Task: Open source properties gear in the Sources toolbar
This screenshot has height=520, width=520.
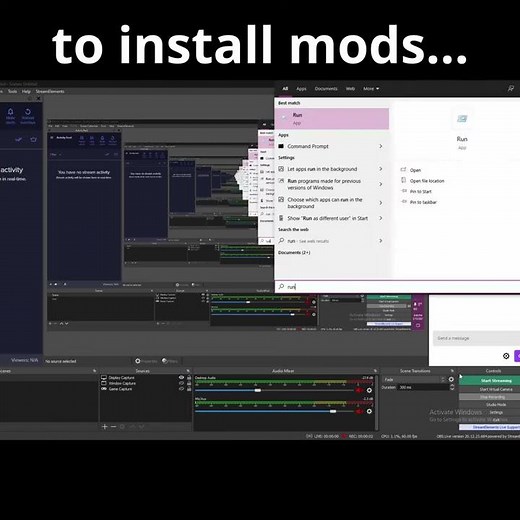Action: (122, 427)
